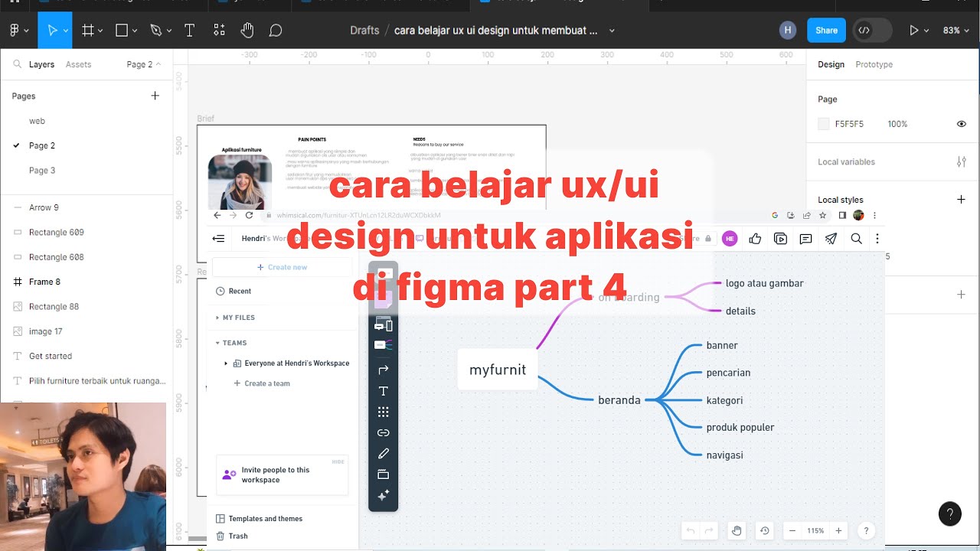Open Whimsical version history clock icon
The width and height of the screenshot is (980, 551).
[x=764, y=530]
